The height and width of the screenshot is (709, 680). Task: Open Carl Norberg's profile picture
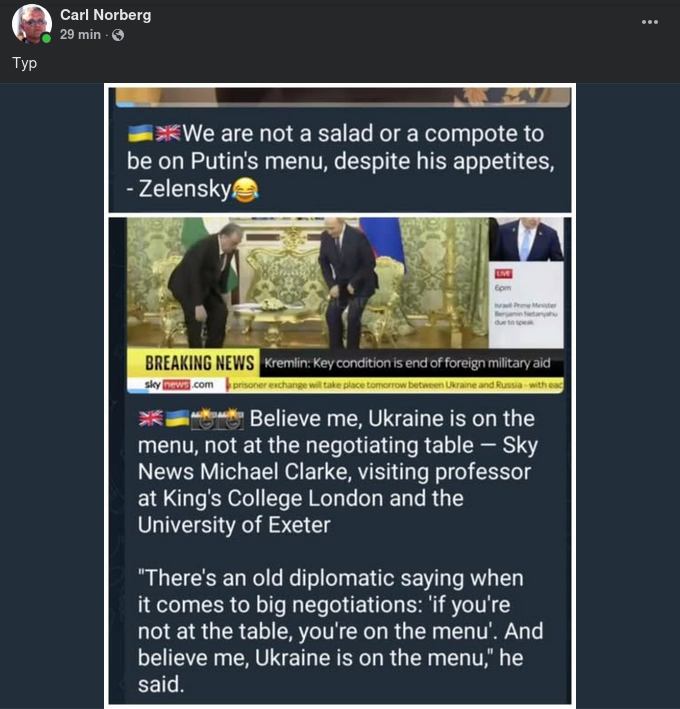coord(31,24)
